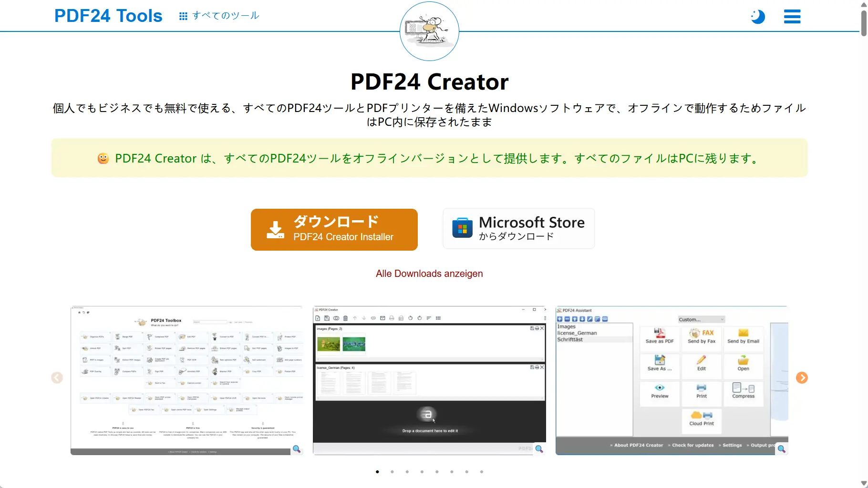The height and width of the screenshot is (488, 868).
Task: Click the smiley emoji in the yellow notice
Action: (x=103, y=159)
